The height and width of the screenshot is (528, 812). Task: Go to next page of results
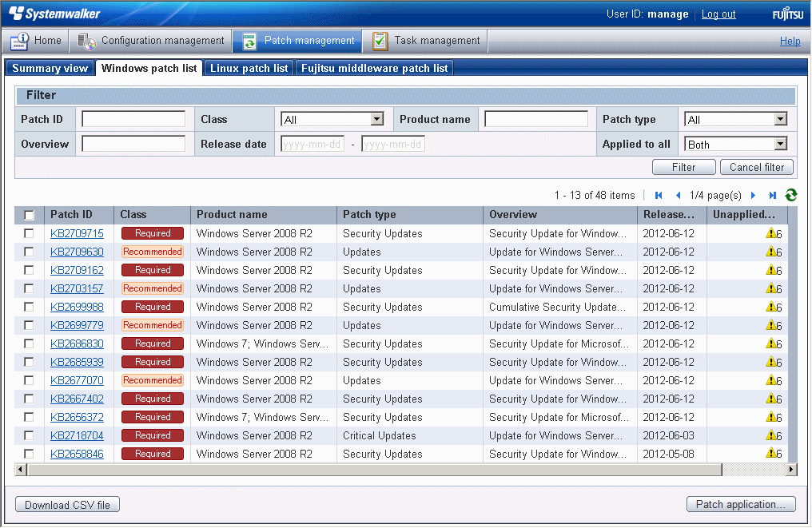[754, 195]
